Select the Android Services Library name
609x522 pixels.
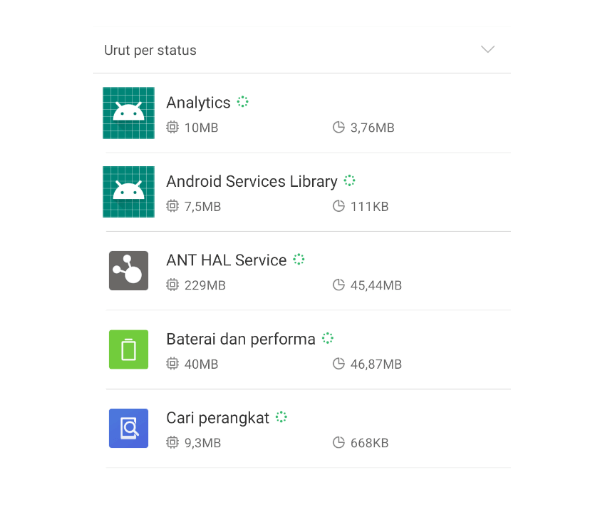point(252,182)
